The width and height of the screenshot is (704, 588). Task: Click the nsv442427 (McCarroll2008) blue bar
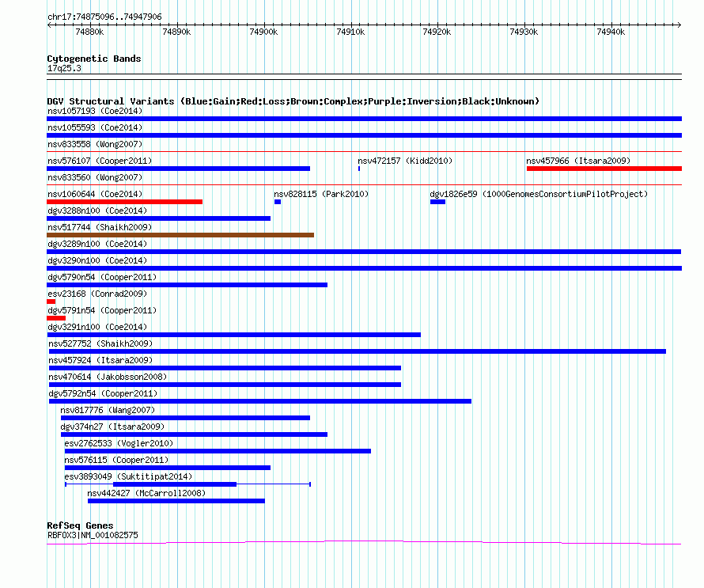coord(176,501)
